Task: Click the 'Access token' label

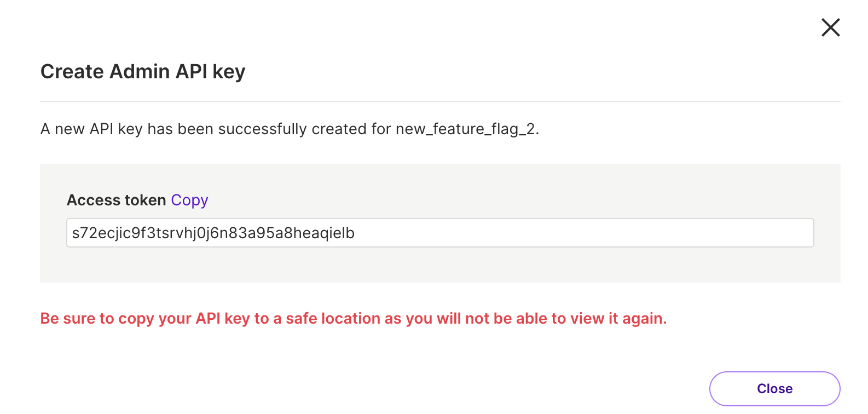Action: click(x=116, y=200)
